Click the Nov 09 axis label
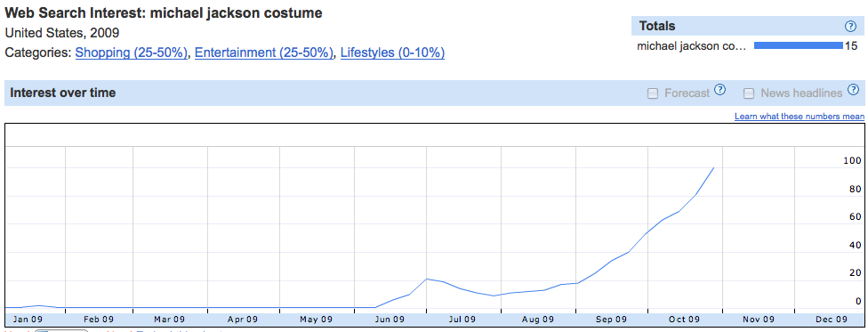 click(759, 320)
